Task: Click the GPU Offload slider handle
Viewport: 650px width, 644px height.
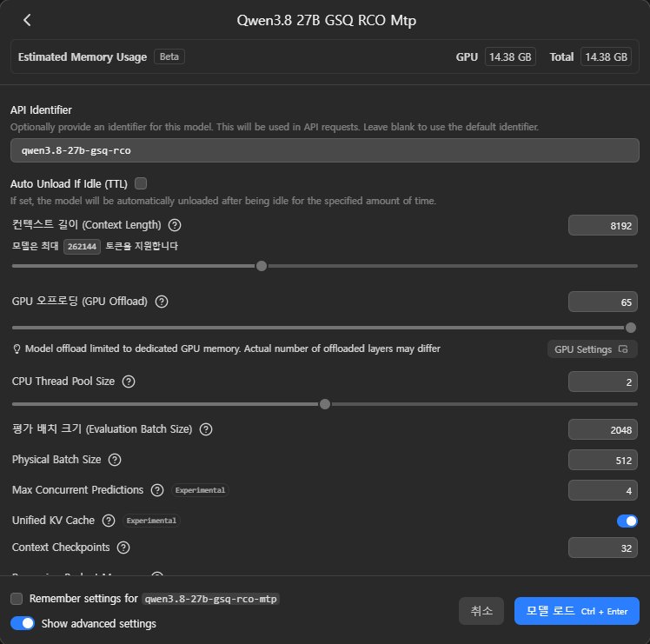Action: (631, 328)
